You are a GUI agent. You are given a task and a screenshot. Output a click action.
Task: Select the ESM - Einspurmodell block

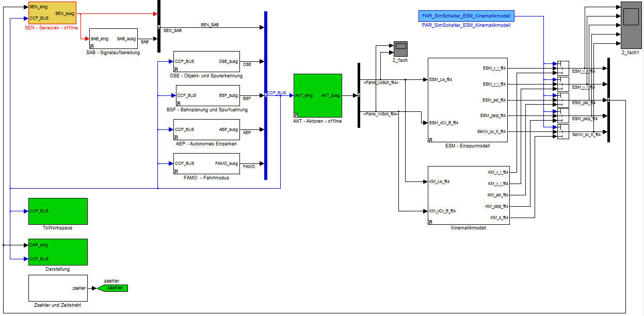[x=468, y=100]
